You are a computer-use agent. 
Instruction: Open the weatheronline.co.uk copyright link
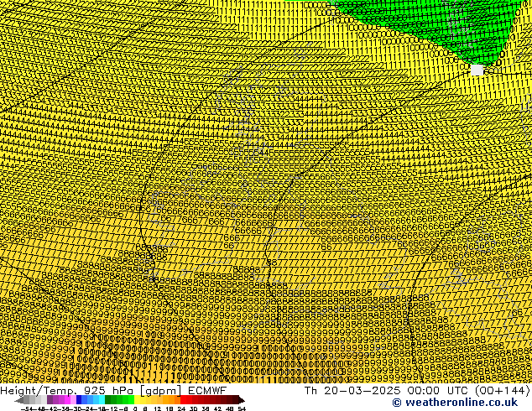point(454,402)
